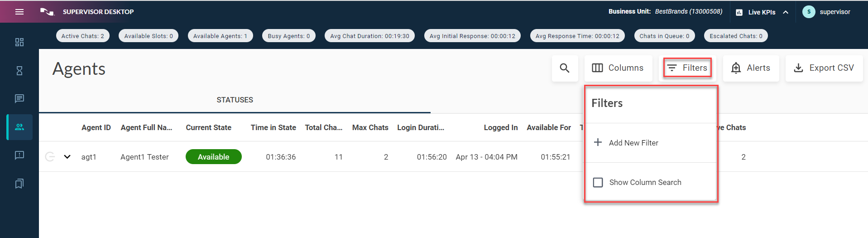Open the Alerts panel
Viewport: 868px width, 238px height.
coord(751,68)
